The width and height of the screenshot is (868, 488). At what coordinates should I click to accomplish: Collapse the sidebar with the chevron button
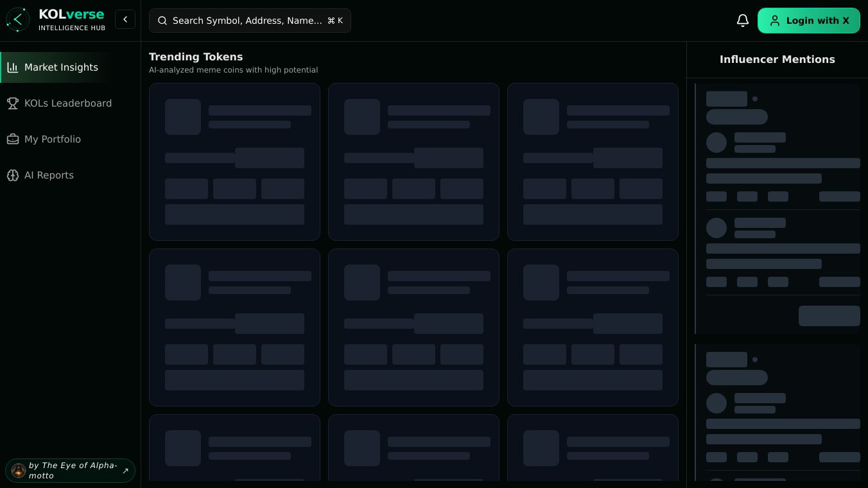[125, 19]
